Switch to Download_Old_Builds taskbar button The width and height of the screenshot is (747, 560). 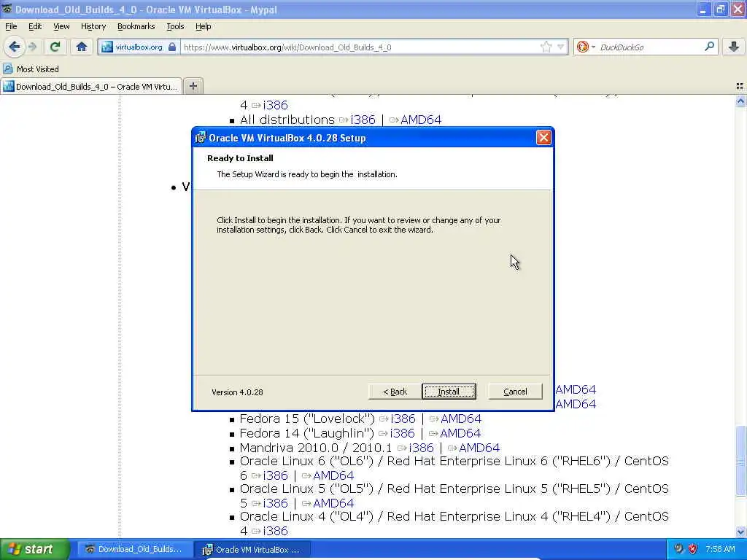coord(135,549)
